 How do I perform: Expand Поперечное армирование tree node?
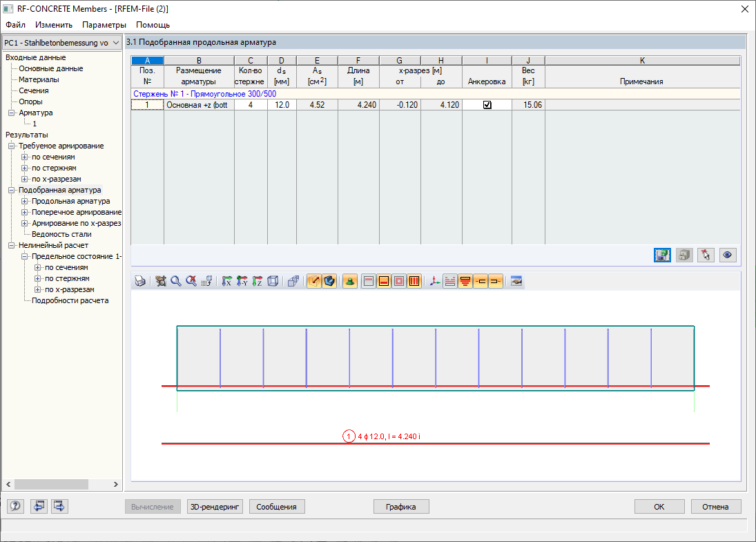click(x=25, y=212)
